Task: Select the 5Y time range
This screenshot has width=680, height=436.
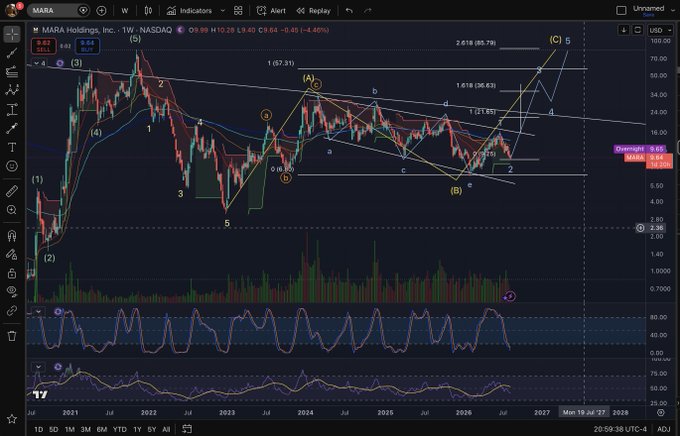Action: (152, 429)
